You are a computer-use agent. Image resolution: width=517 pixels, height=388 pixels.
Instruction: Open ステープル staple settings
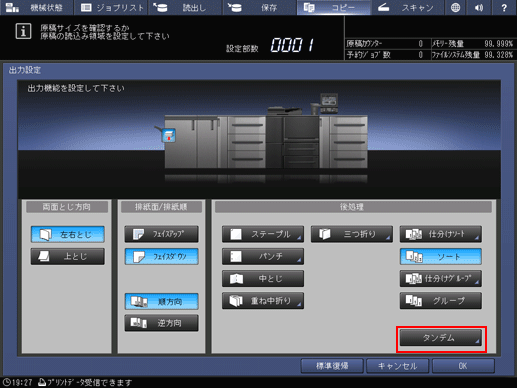tap(263, 234)
